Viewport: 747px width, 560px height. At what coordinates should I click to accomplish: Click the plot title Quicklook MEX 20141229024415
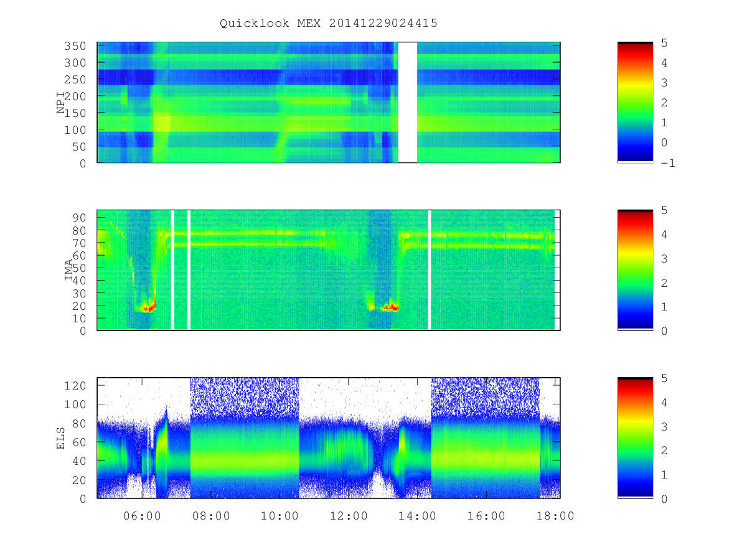coord(329,23)
